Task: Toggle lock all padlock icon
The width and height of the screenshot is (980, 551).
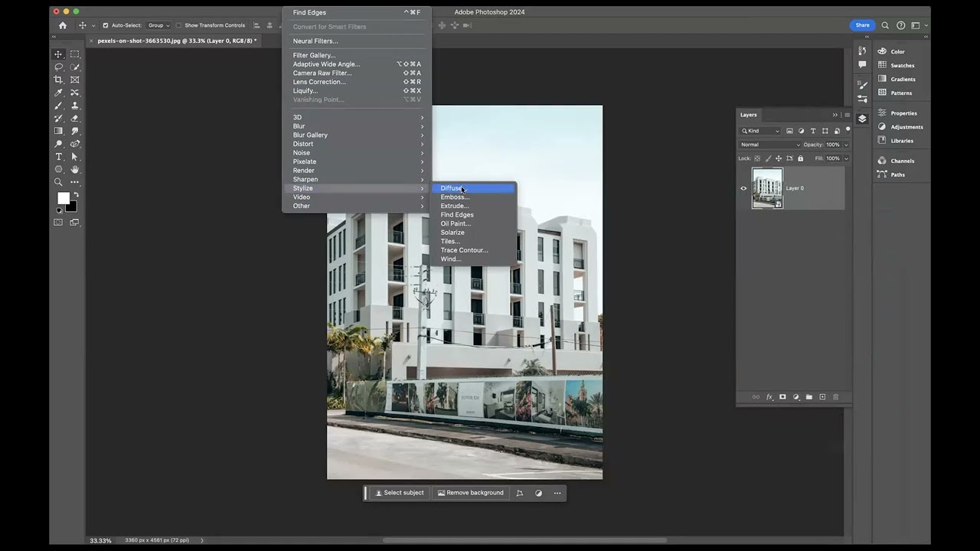Action: tap(800, 158)
